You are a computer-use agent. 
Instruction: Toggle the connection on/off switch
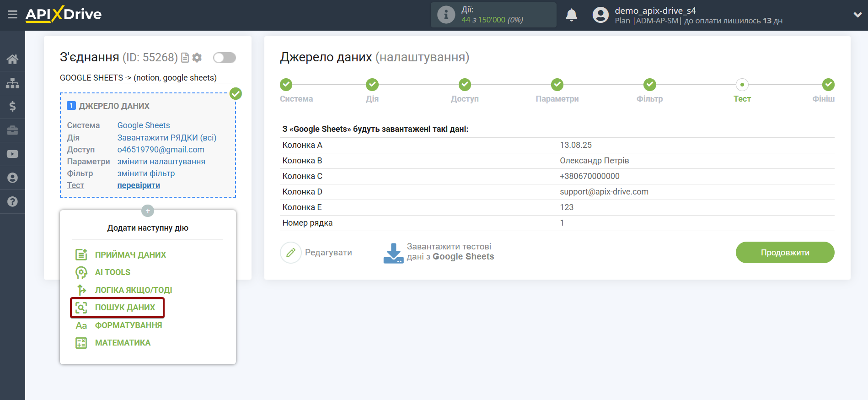click(225, 58)
